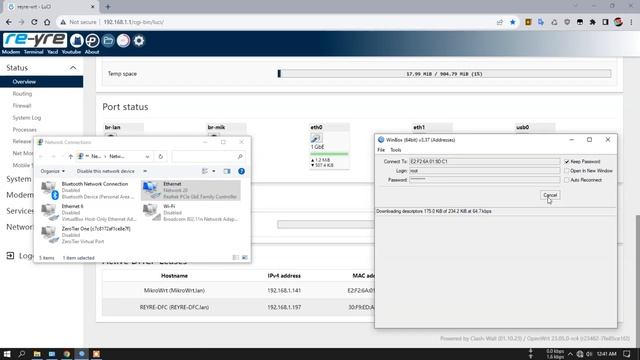
Task: Click the REYRE-DFC hostname row
Action: click(x=174, y=307)
